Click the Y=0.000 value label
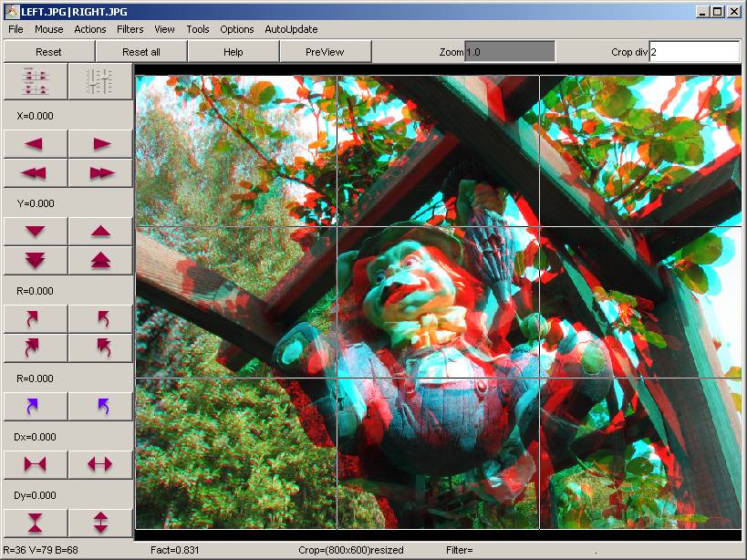Viewport: 747px width, 560px height. pyautogui.click(x=36, y=203)
